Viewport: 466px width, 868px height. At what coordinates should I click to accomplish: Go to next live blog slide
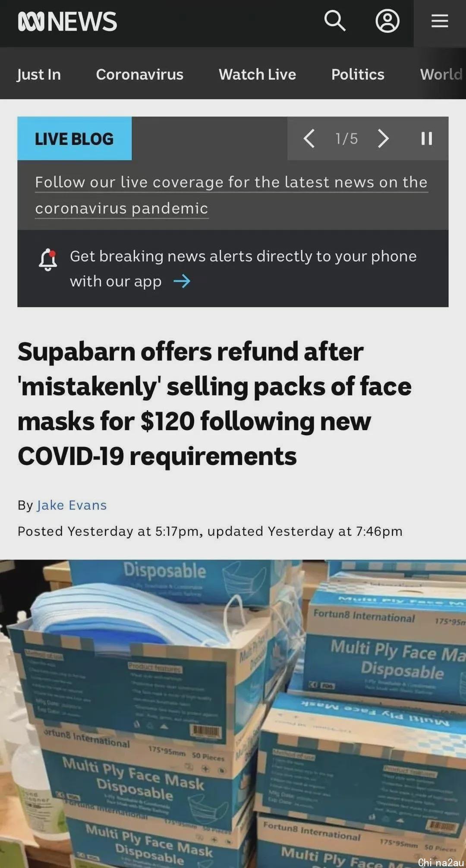pos(383,138)
